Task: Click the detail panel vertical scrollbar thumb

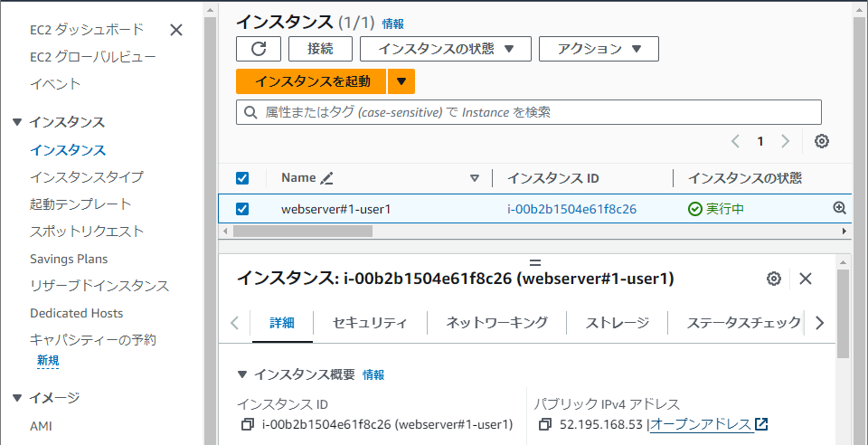Action: coord(843,313)
